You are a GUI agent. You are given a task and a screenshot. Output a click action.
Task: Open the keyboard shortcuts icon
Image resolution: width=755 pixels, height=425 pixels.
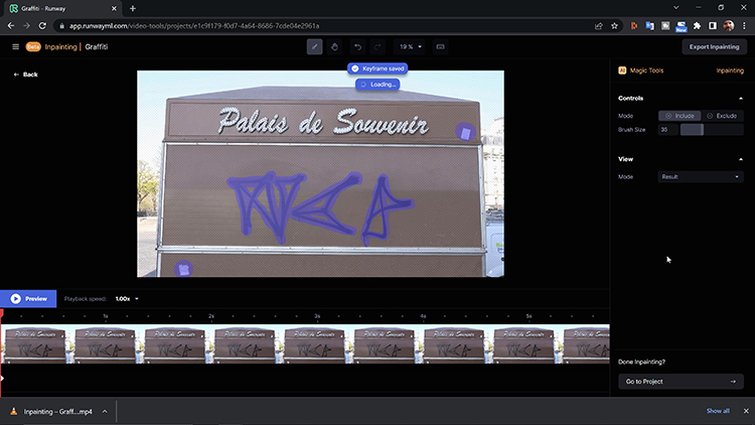point(441,47)
